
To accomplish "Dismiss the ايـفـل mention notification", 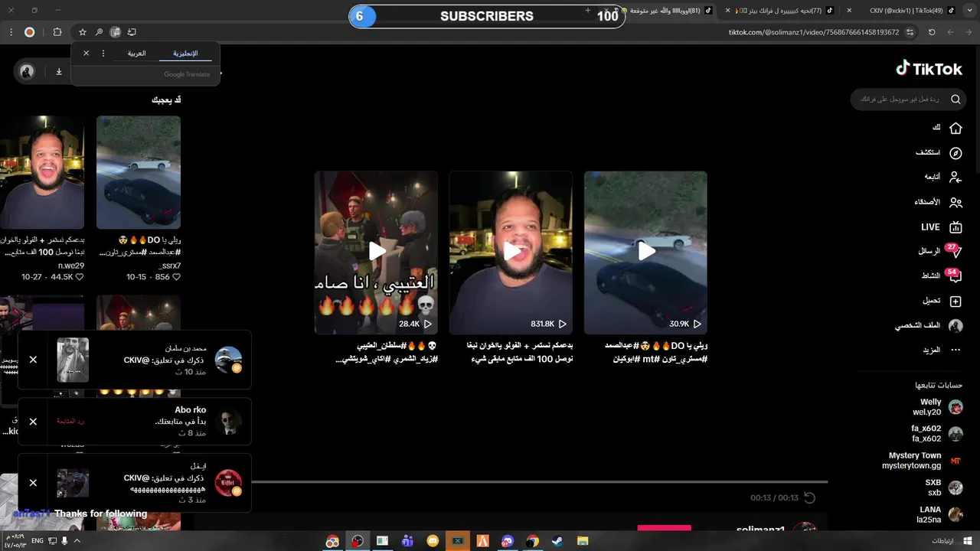I will [x=33, y=483].
